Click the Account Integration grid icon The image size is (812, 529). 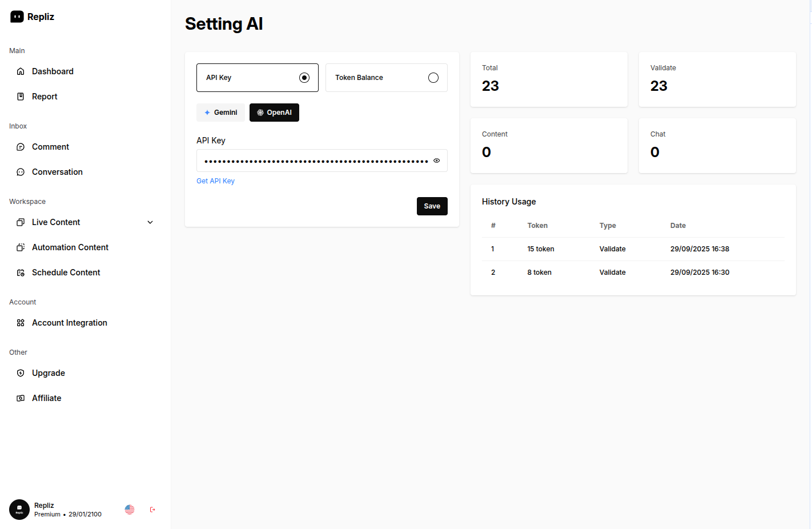click(21, 323)
